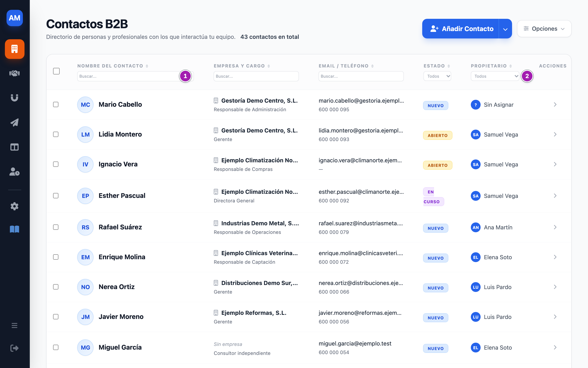Open the Estado filter dropdown
588x368 pixels.
click(x=437, y=76)
